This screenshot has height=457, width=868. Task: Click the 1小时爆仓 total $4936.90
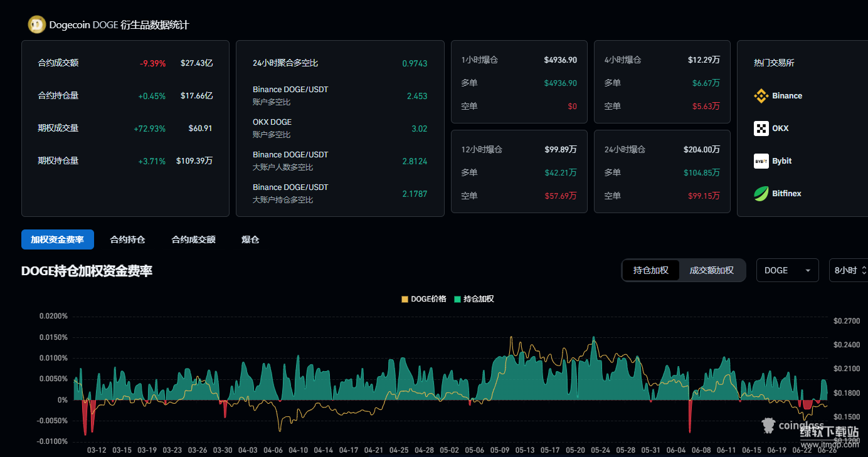560,60
